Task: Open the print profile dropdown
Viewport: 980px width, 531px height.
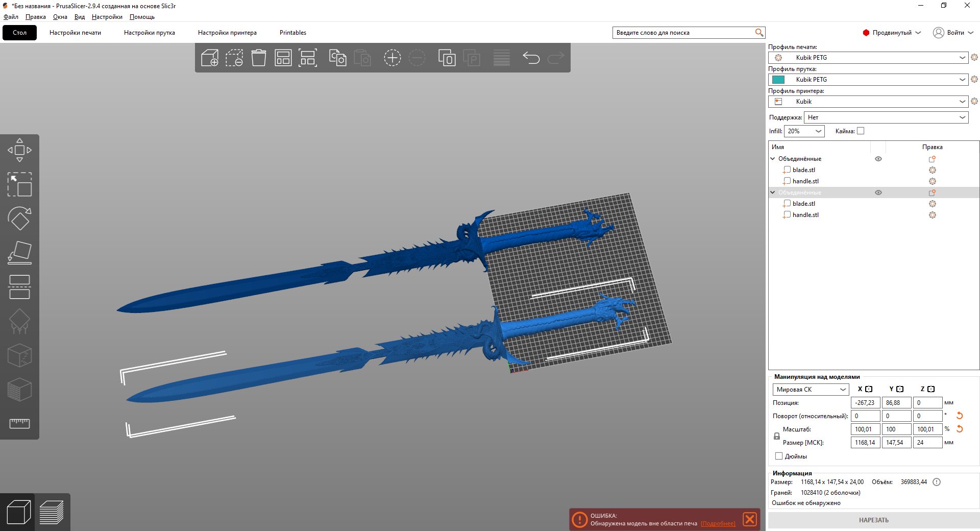Action: [x=868, y=58]
